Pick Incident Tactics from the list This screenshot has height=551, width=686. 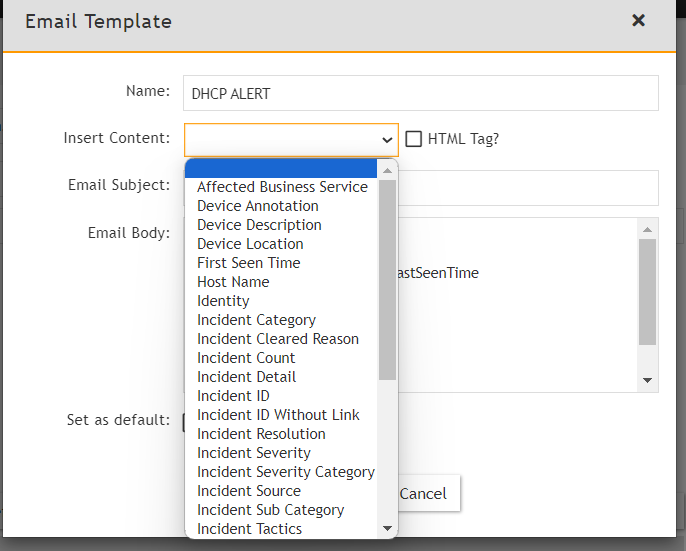(x=249, y=529)
